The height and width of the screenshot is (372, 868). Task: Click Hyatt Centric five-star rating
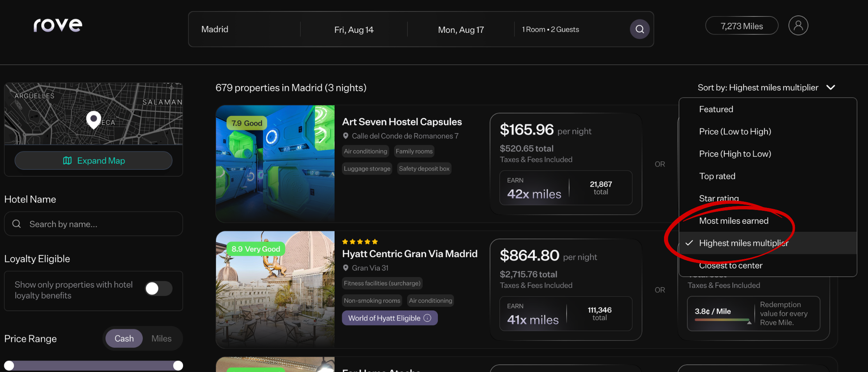click(360, 242)
